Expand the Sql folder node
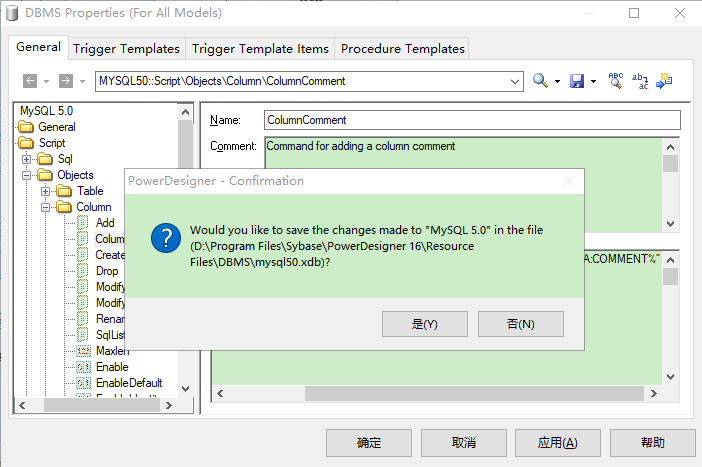702x467 pixels. pyautogui.click(x=28, y=159)
